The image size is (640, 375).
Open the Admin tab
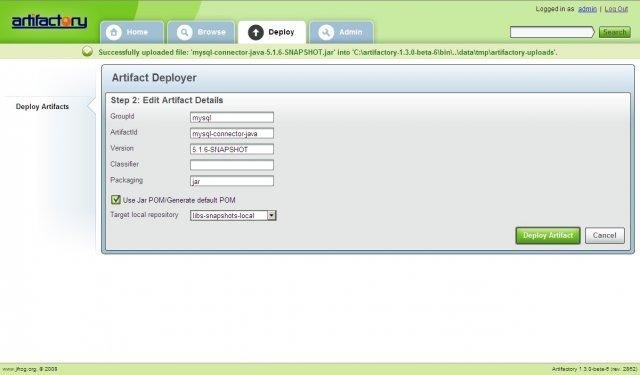pos(342,32)
